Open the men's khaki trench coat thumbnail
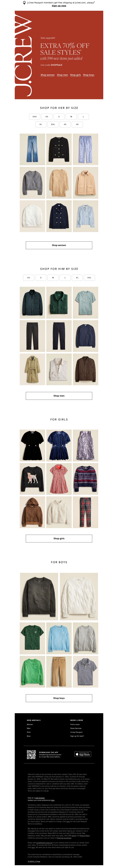Image resolution: width=118 pixels, height=868 pixels. (32, 369)
